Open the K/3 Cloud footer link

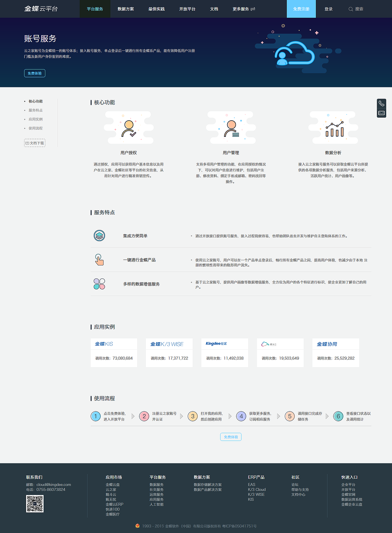pos(257,490)
